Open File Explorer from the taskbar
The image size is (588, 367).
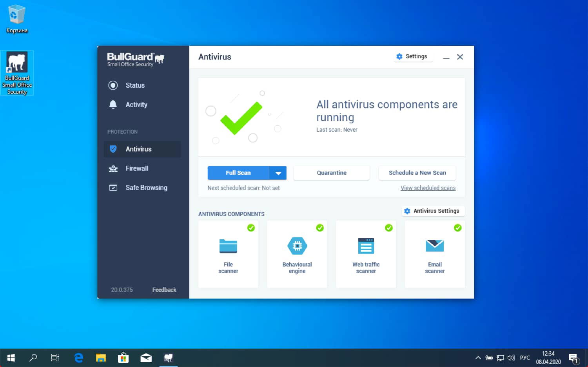tap(101, 358)
